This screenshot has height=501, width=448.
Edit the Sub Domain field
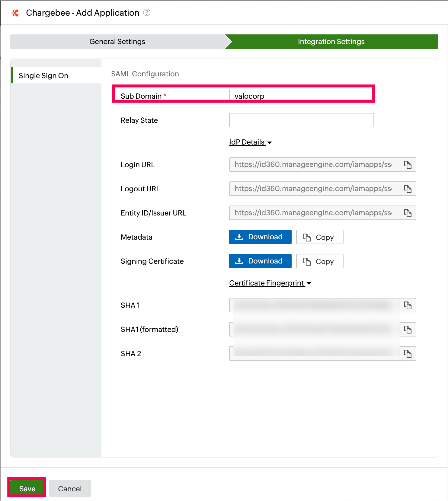click(x=302, y=96)
